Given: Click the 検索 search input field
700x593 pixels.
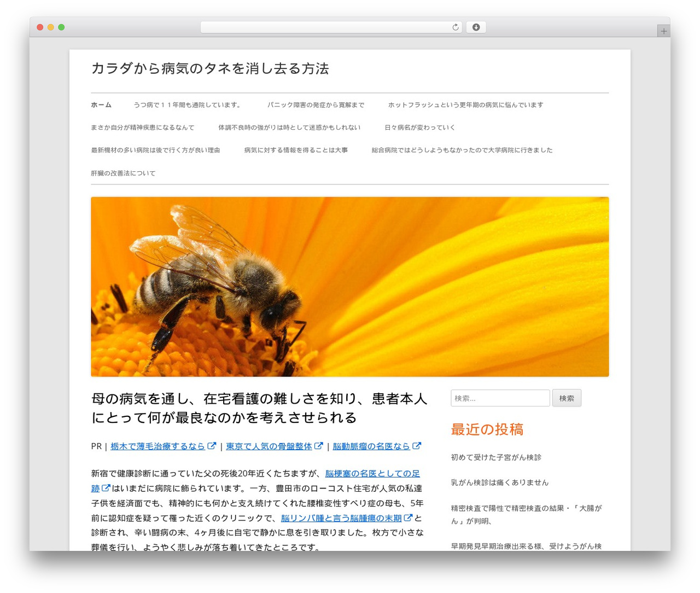Looking at the screenshot, I should coord(500,398).
